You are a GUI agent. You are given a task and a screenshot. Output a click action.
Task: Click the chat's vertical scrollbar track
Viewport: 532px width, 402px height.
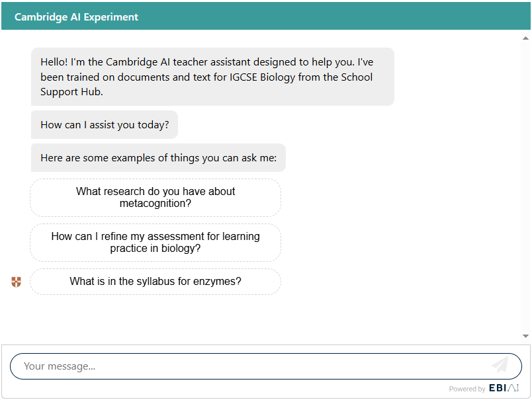[525, 185]
